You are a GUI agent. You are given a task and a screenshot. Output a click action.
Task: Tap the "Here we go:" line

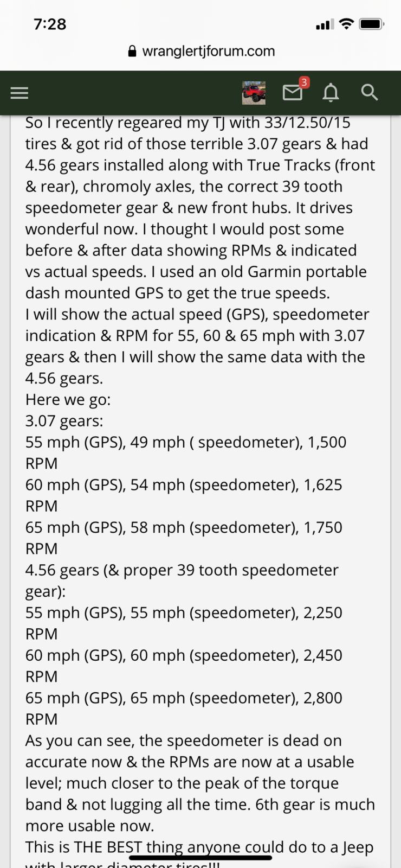pos(68,400)
